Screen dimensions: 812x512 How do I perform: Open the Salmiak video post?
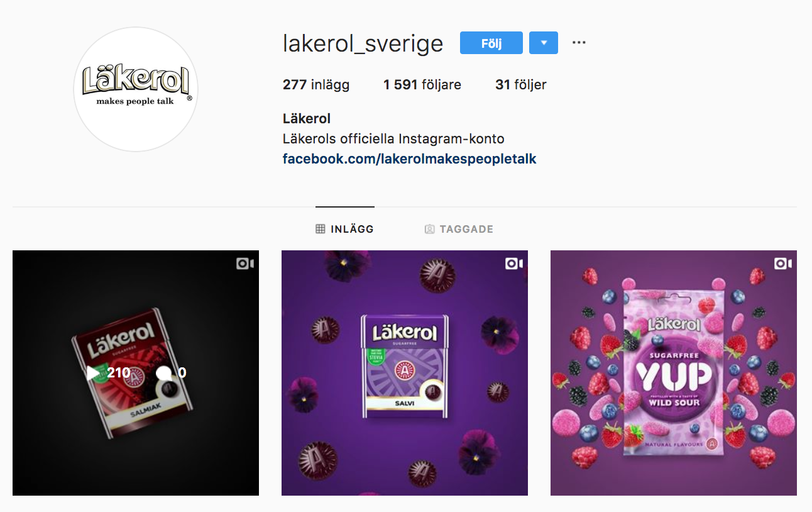136,373
